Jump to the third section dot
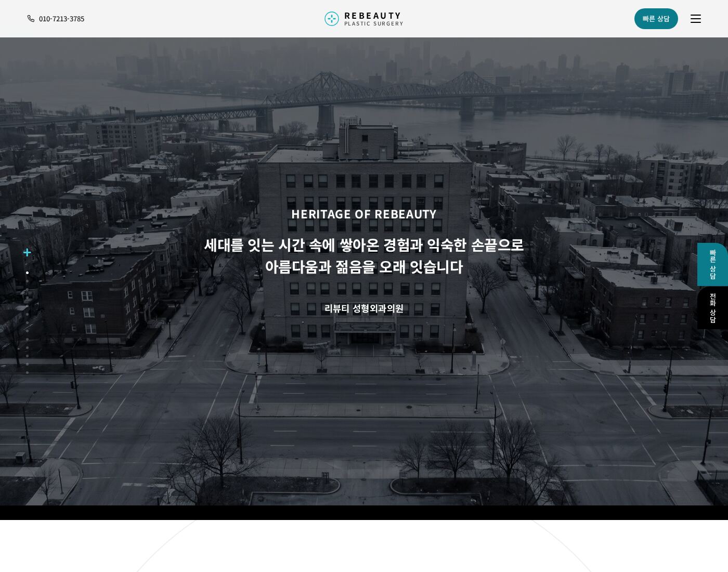 [x=27, y=290]
